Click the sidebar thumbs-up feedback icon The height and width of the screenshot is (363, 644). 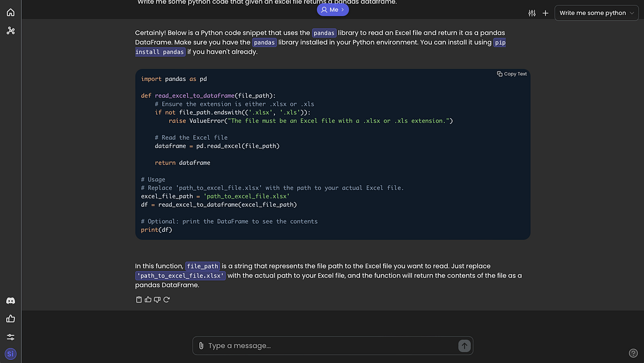(10, 319)
